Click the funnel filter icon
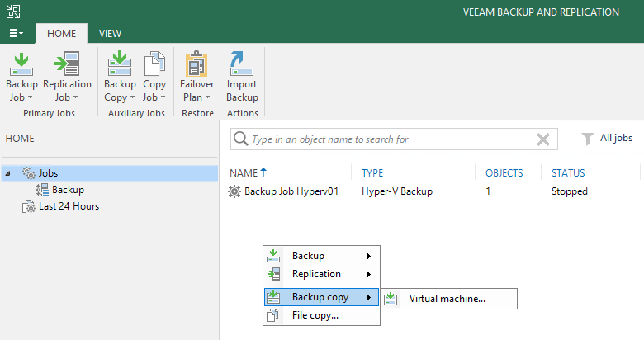Screen dimensions: 644x340 coord(587,139)
